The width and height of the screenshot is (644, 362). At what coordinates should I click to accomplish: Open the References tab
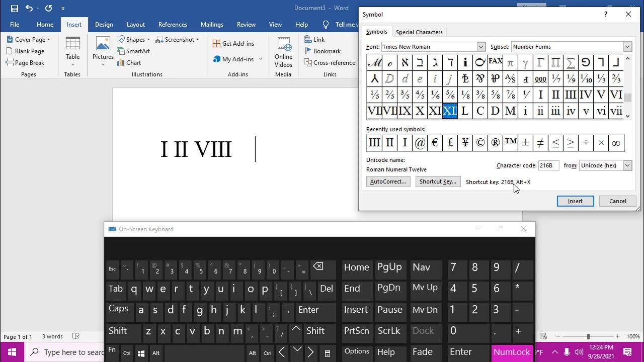tap(173, 25)
